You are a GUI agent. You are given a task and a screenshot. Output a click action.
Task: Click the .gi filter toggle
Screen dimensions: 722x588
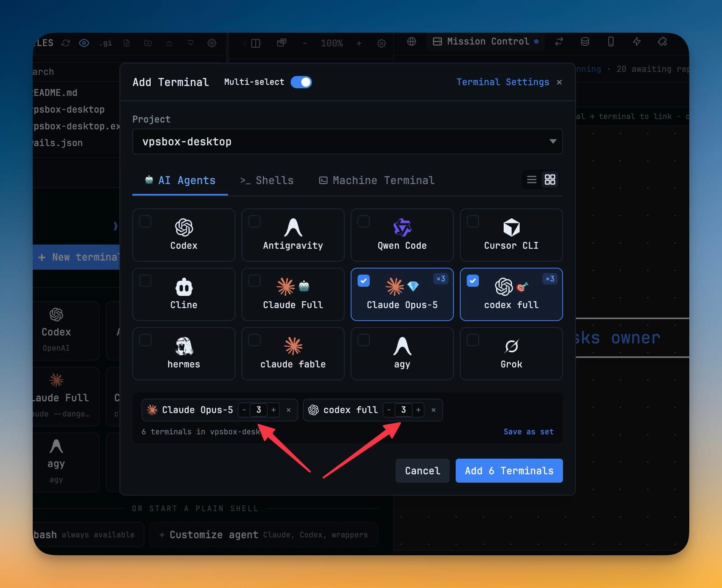tap(105, 43)
